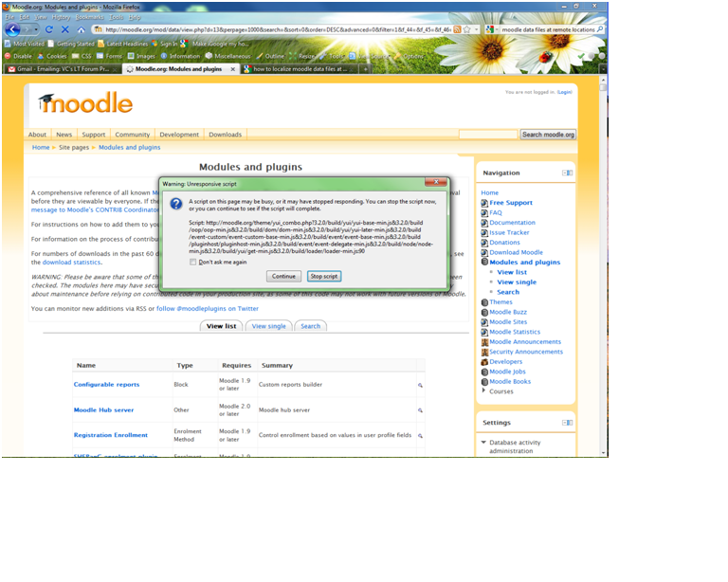Open Security Announcements in Navigation block
The image size is (728, 582).
(526, 352)
